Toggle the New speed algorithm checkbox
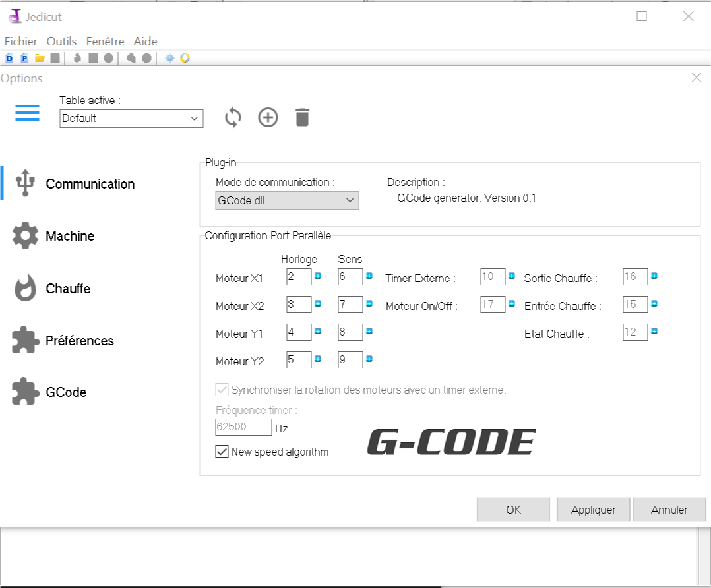The image size is (711, 588). (x=222, y=452)
